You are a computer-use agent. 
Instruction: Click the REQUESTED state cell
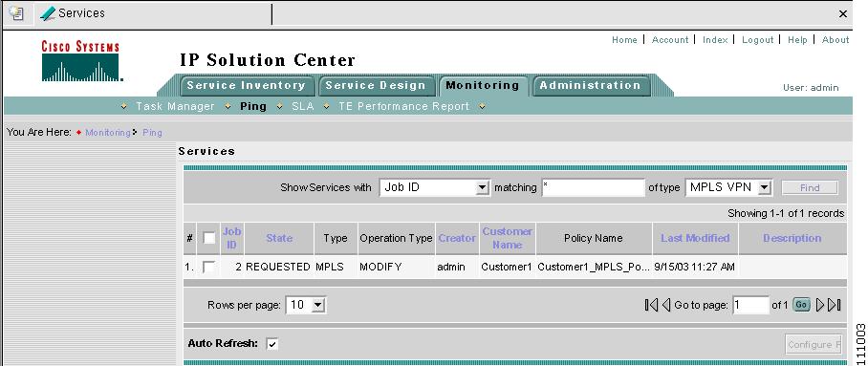[x=278, y=267]
